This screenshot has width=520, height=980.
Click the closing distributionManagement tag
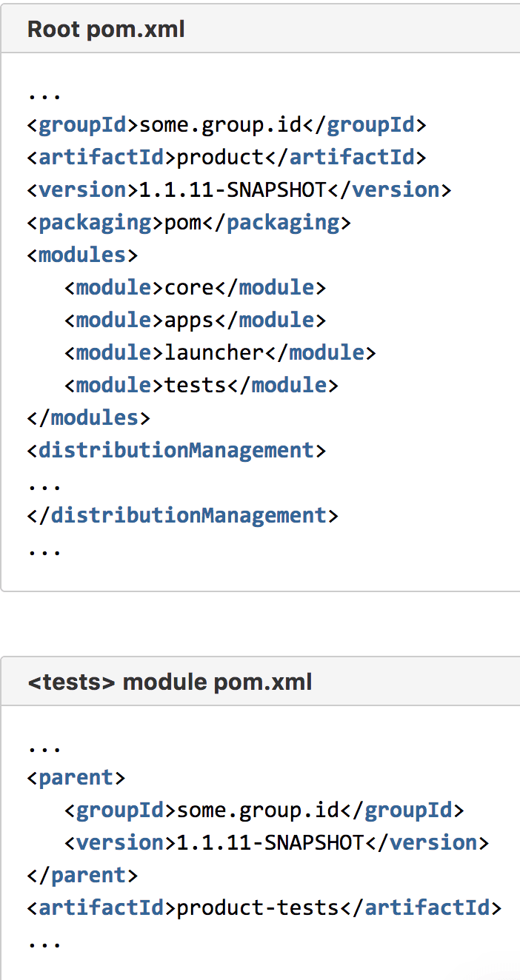[x=182, y=515]
